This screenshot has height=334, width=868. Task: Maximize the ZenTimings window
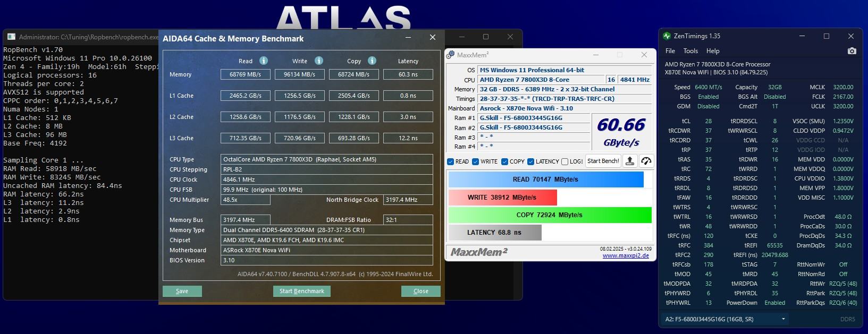click(x=827, y=36)
